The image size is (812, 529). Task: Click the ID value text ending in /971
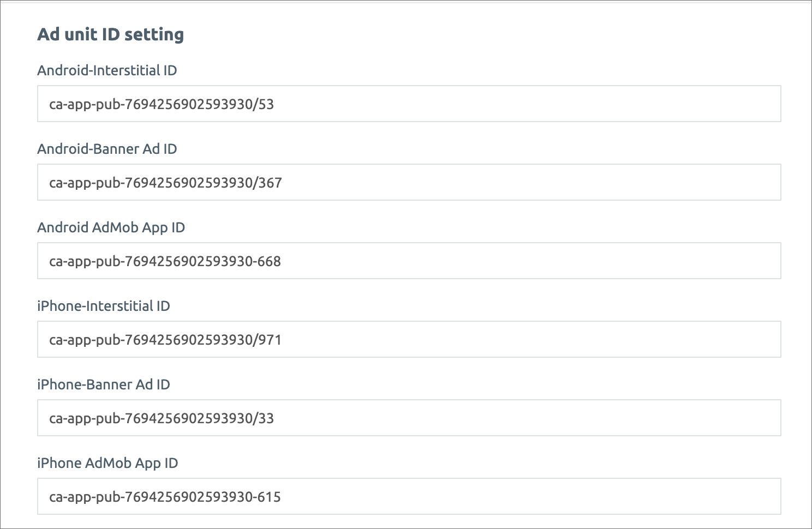coord(165,340)
